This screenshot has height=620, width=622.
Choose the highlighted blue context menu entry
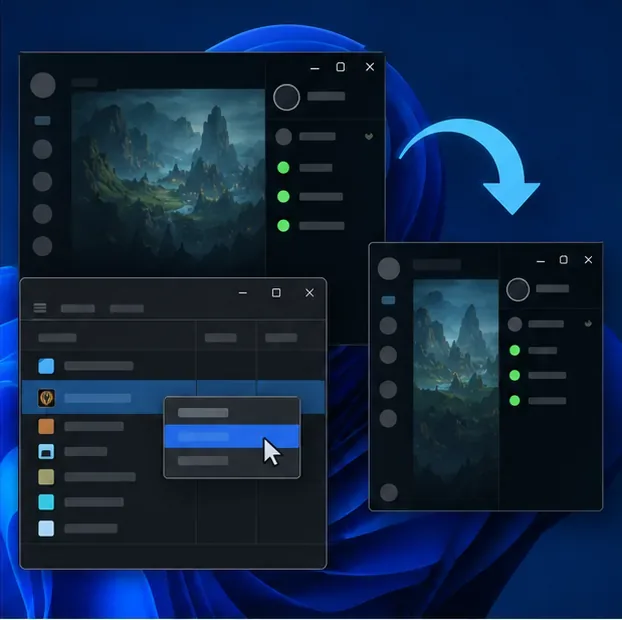point(232,436)
